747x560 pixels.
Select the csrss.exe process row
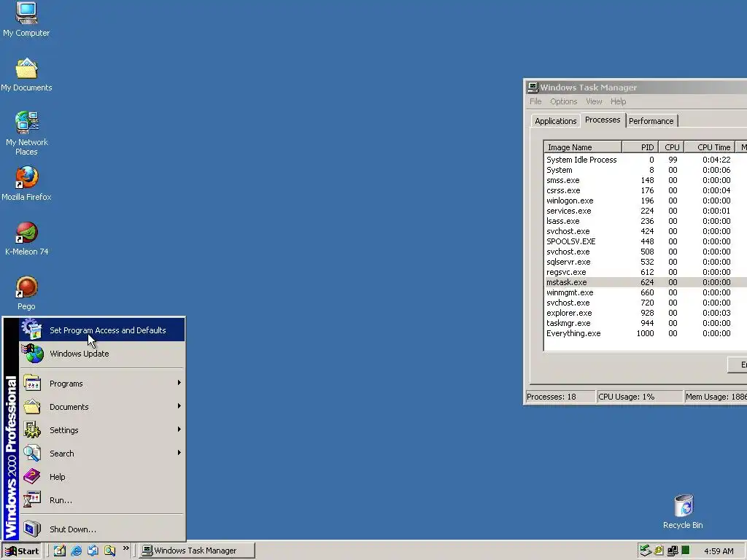click(646, 190)
